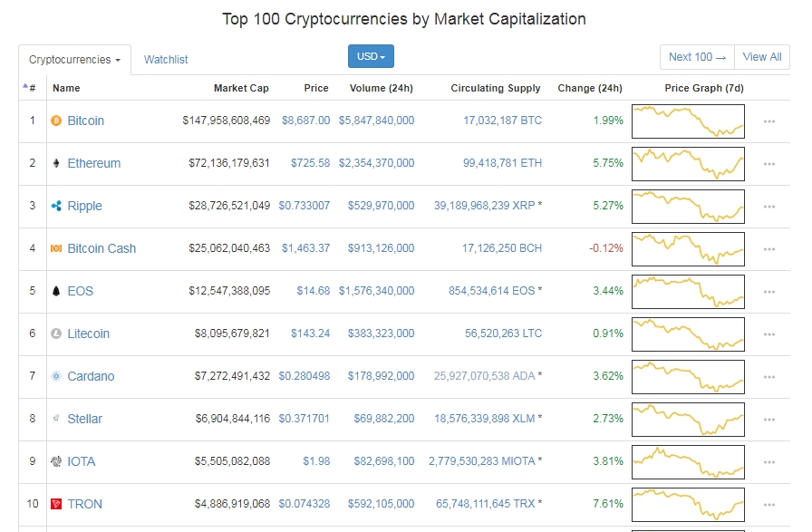Click Bitcoin Cash change value -0.12%
Image resolution: width=812 pixels, height=532 pixels.
point(606,248)
